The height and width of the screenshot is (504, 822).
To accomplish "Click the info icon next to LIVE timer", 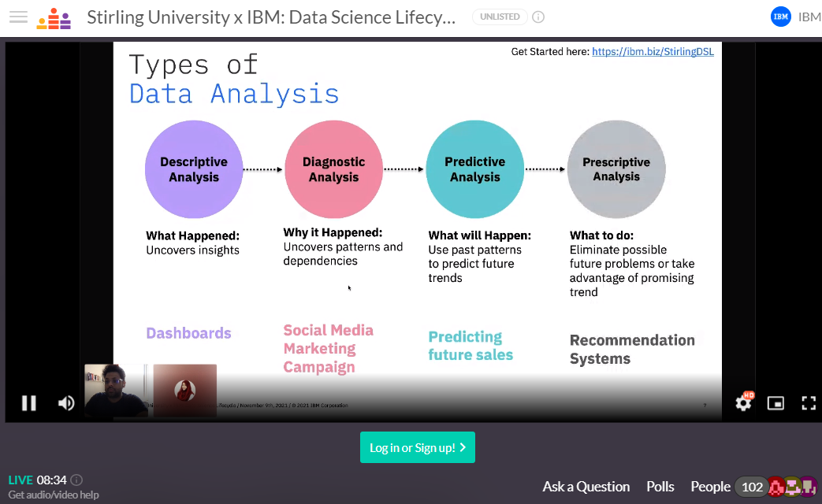I will pyautogui.click(x=76, y=480).
